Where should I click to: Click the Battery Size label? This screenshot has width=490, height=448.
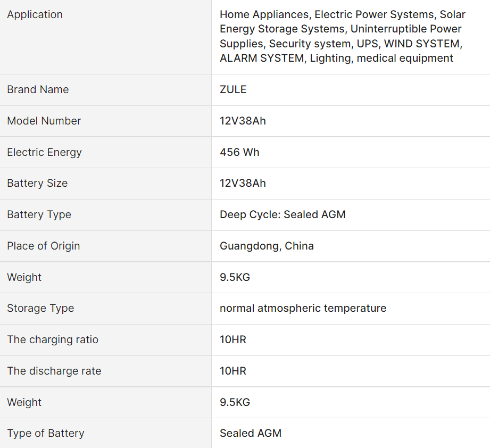(x=37, y=183)
